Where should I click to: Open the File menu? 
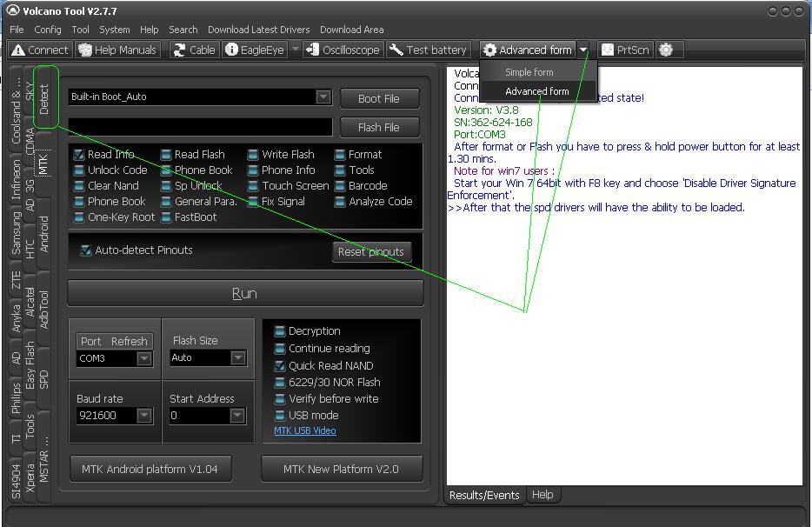[17, 30]
